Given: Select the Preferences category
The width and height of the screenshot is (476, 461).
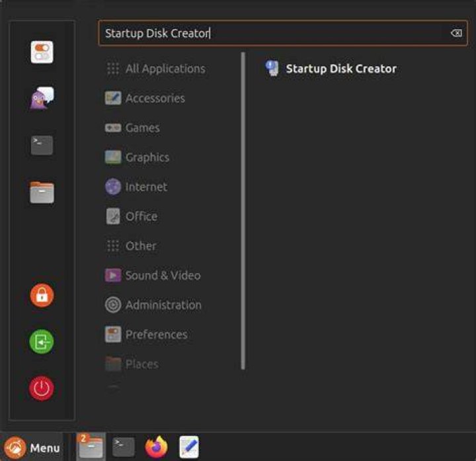Looking at the screenshot, I should tap(146, 335).
